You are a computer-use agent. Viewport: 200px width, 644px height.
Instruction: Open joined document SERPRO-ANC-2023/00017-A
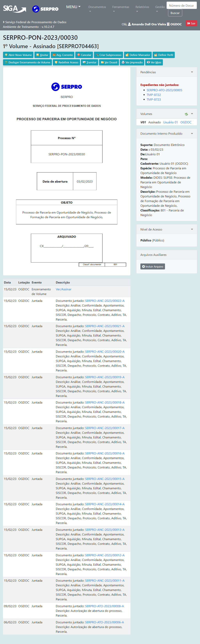click(104, 428)
